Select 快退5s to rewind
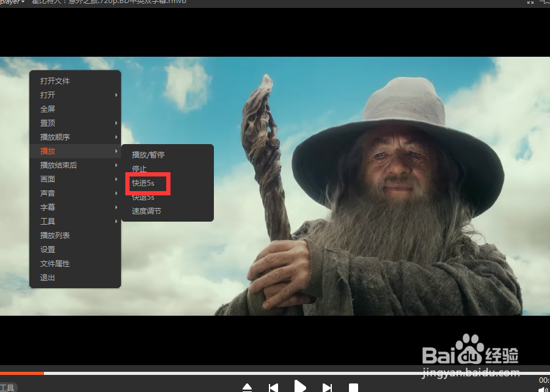Viewport: 550px width, 392px height. (x=167, y=197)
